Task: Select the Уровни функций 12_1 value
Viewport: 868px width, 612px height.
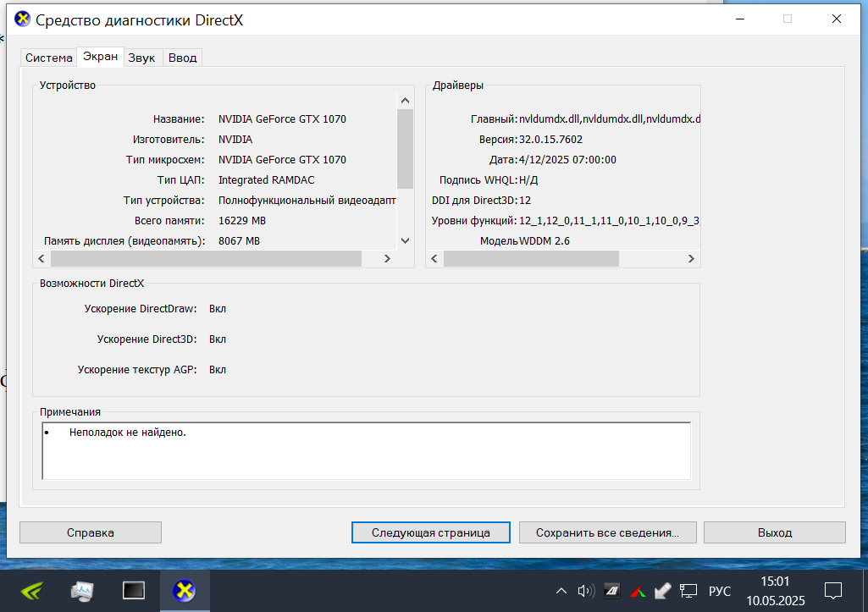Action: 609,221
